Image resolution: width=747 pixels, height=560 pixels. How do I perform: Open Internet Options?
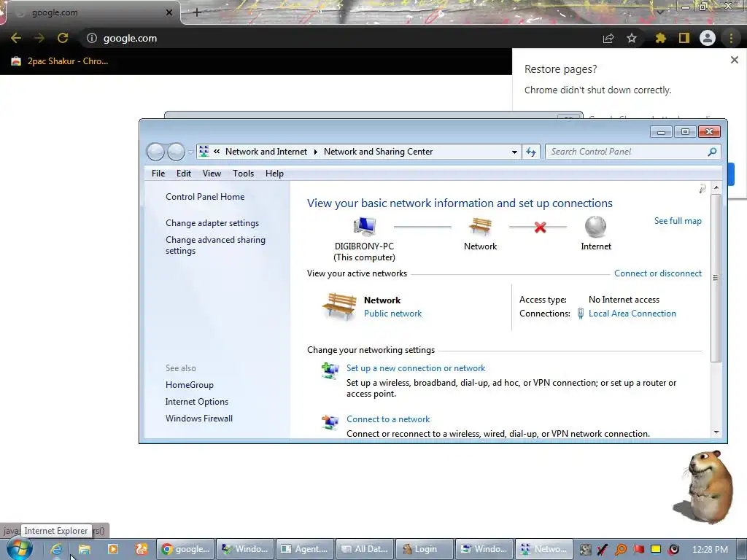pyautogui.click(x=197, y=402)
